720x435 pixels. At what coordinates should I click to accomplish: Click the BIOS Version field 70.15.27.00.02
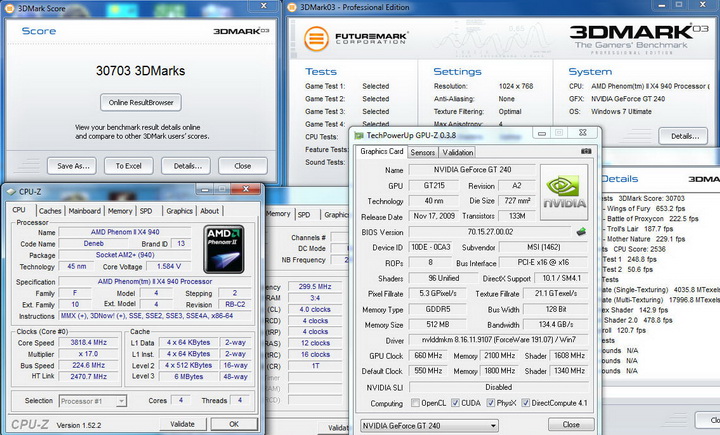[x=490, y=232]
